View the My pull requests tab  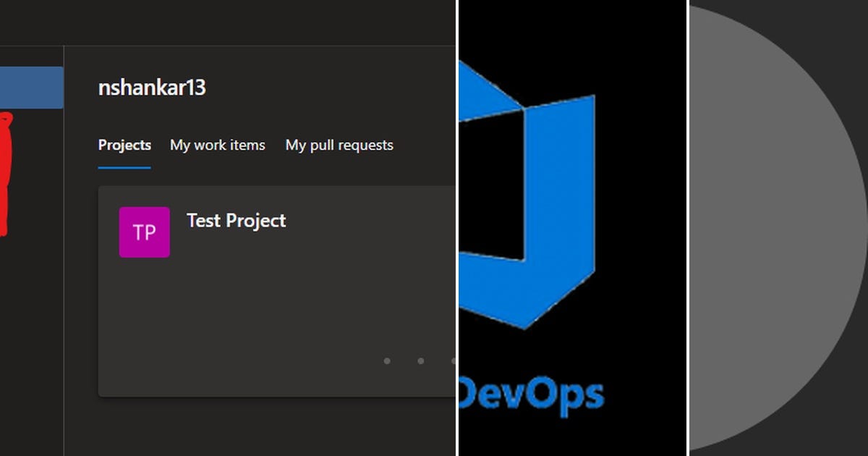339,145
